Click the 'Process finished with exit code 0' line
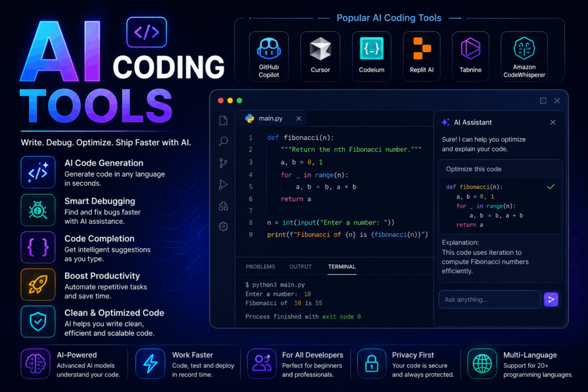The width and height of the screenshot is (588, 392). click(303, 317)
